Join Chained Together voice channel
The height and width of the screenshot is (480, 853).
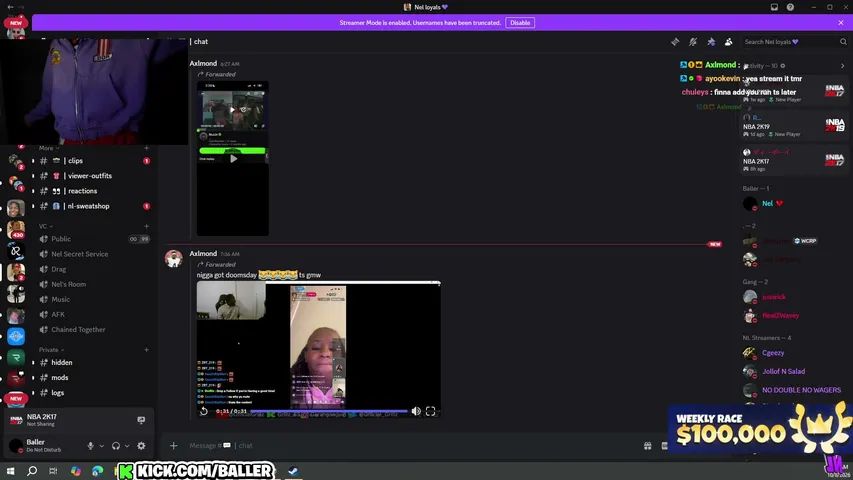78,330
